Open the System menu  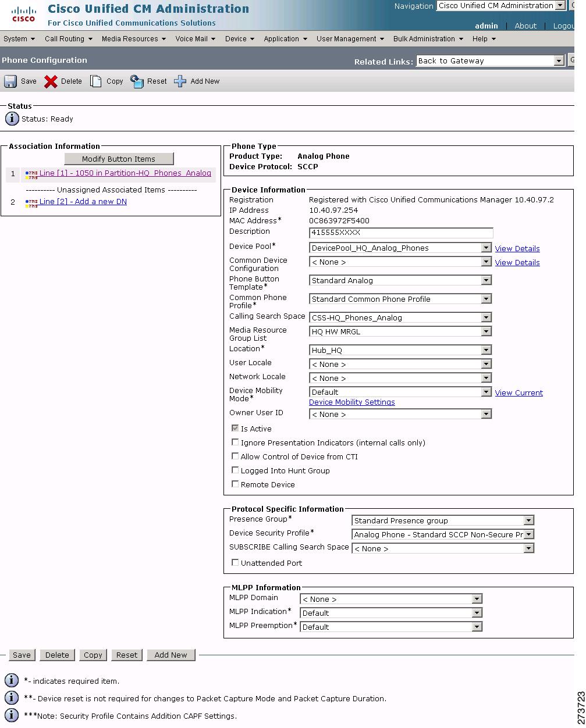pos(19,39)
